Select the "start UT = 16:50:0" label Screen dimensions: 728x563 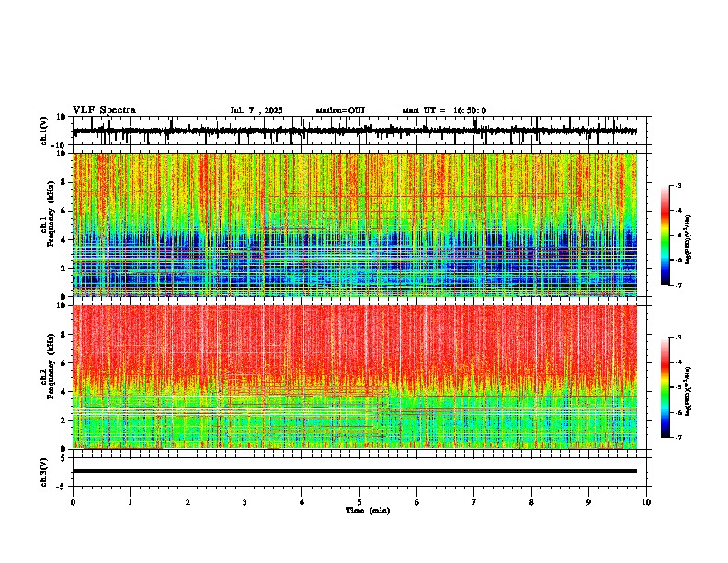click(x=444, y=110)
